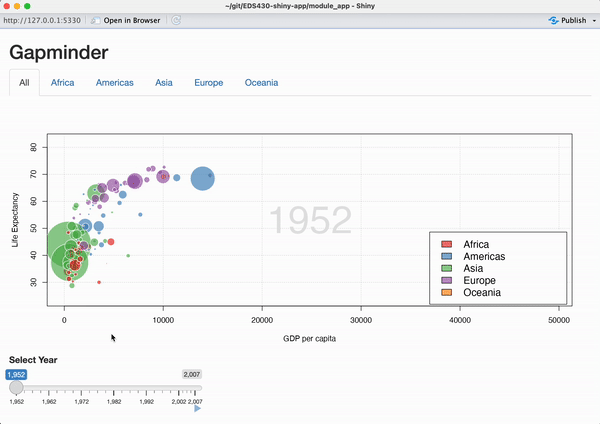Click the Open in Browser icon
Image resolution: width=600 pixels, height=424 pixels.
coord(96,20)
